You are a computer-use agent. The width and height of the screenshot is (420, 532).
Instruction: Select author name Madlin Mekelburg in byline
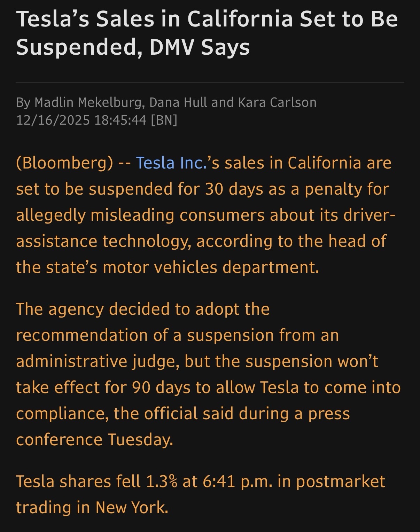click(88, 103)
